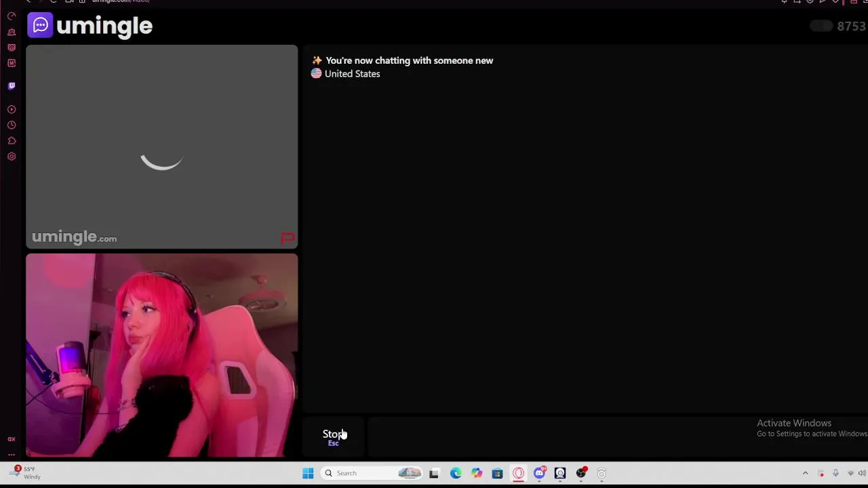This screenshot has height=488, width=868.
Task: Select your own webcam preview
Action: tap(161, 355)
